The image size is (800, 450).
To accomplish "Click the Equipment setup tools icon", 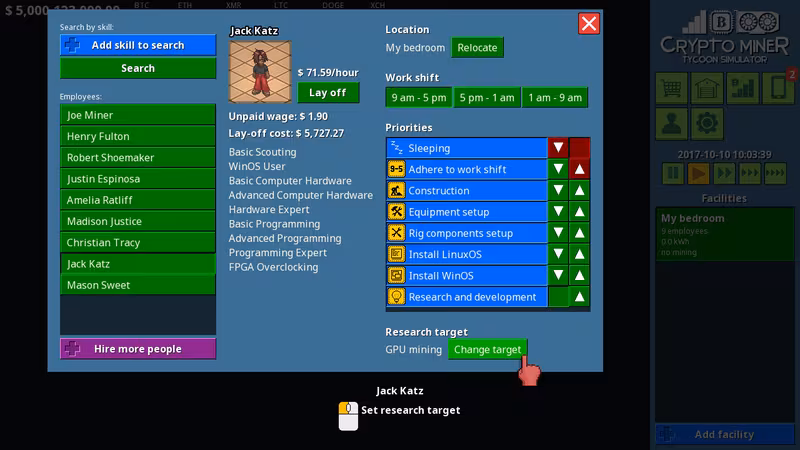I will (x=396, y=212).
